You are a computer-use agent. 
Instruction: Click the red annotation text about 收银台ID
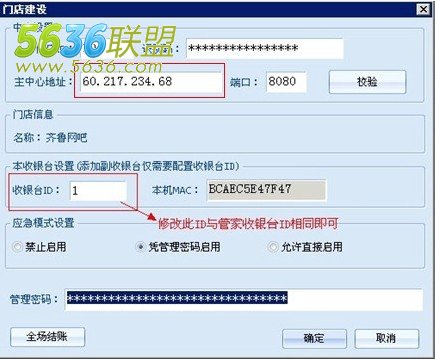tap(248, 224)
